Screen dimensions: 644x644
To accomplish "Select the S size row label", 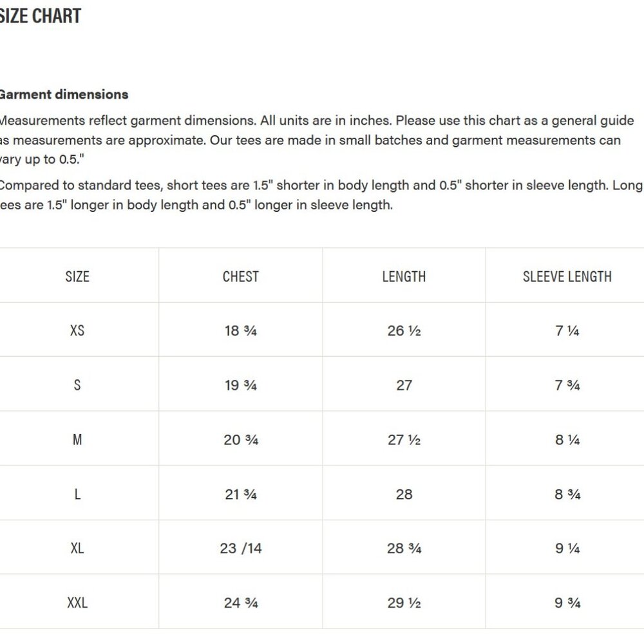I will tap(77, 385).
